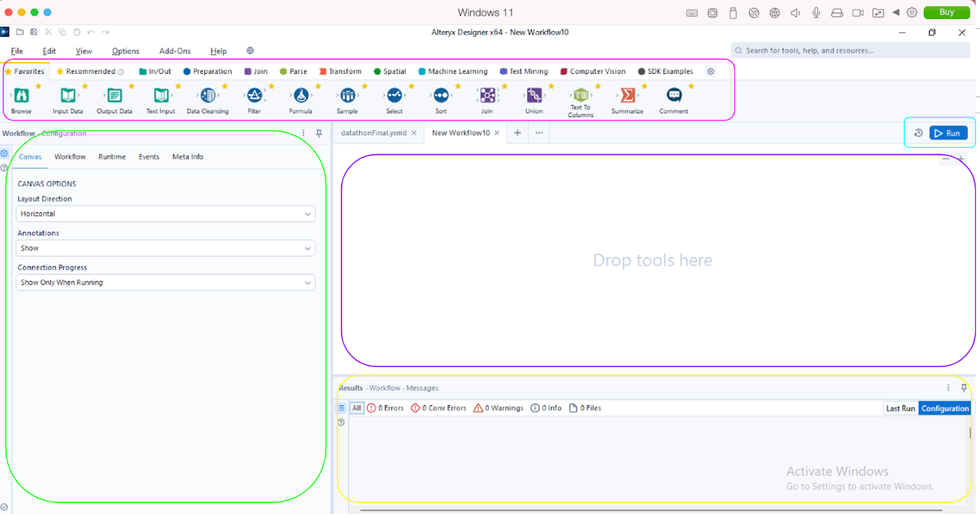The width and height of the screenshot is (980, 517).
Task: Open workflow tabs overflow ellipsis
Action: pos(538,133)
